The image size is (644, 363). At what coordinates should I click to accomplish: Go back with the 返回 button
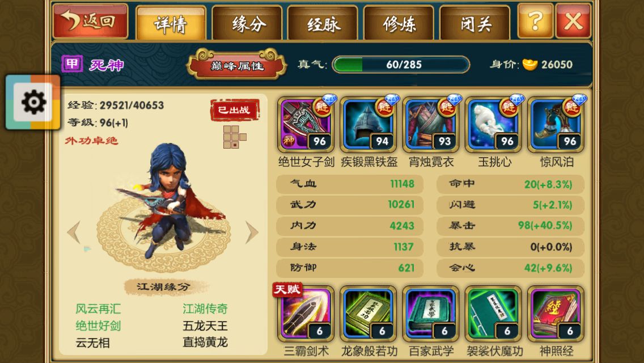click(90, 20)
